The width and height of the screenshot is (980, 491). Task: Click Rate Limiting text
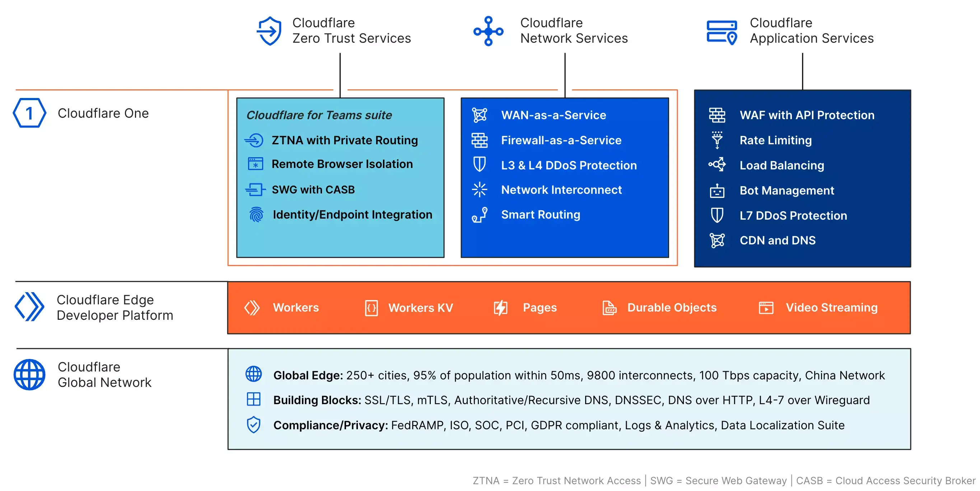coord(775,140)
